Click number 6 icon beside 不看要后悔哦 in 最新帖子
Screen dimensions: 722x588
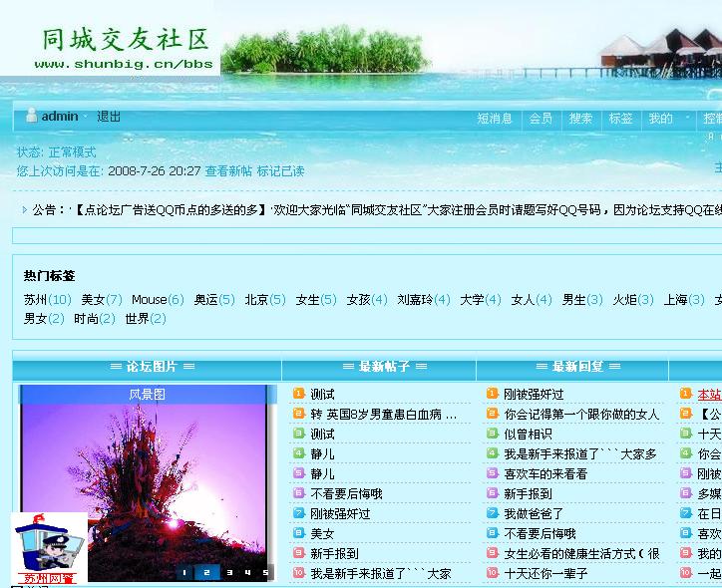(299, 493)
